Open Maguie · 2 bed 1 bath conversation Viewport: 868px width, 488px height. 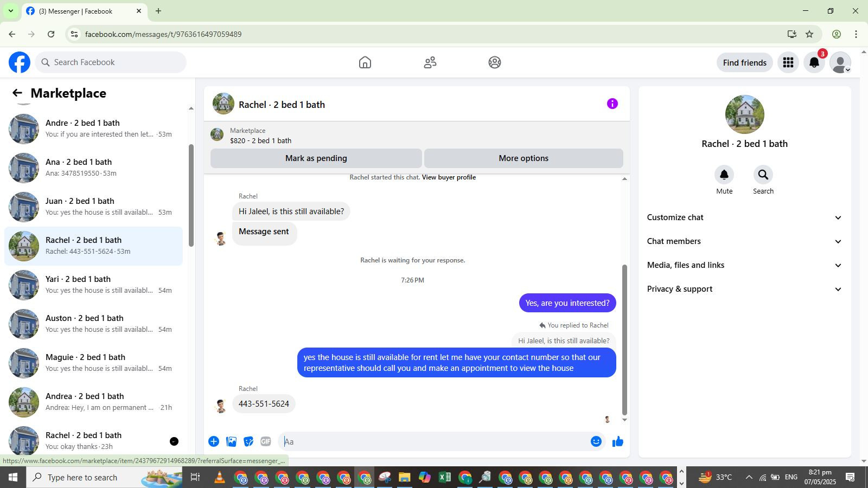(93, 363)
